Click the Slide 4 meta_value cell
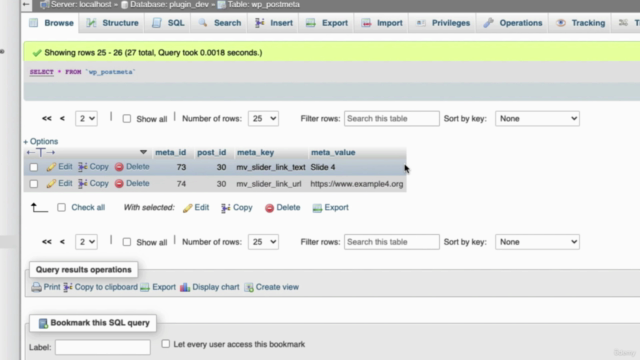640x360 pixels. [x=323, y=167]
